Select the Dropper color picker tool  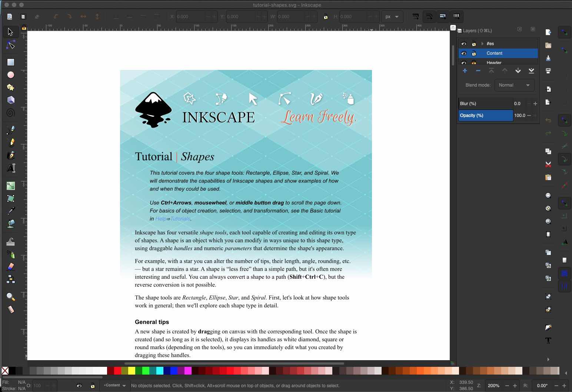click(x=10, y=211)
